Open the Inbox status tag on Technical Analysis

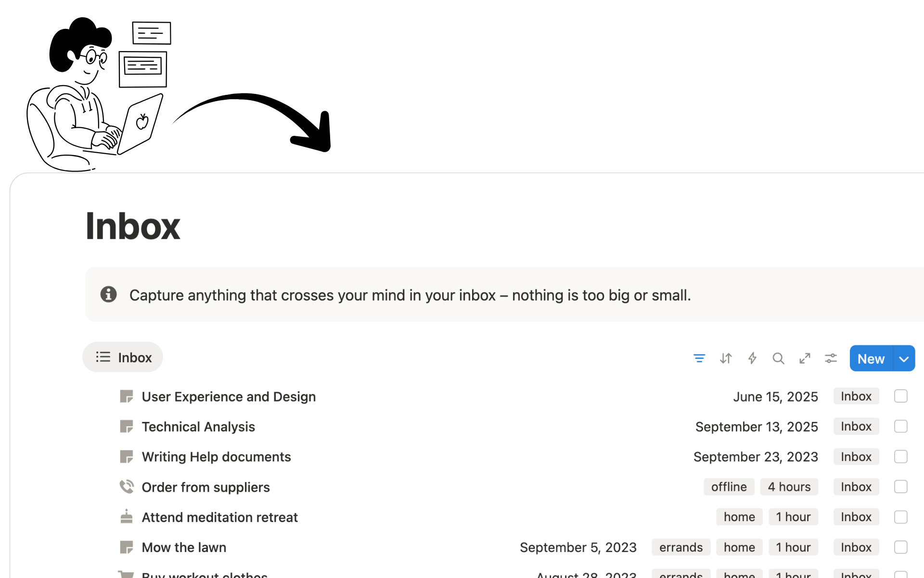[856, 426]
